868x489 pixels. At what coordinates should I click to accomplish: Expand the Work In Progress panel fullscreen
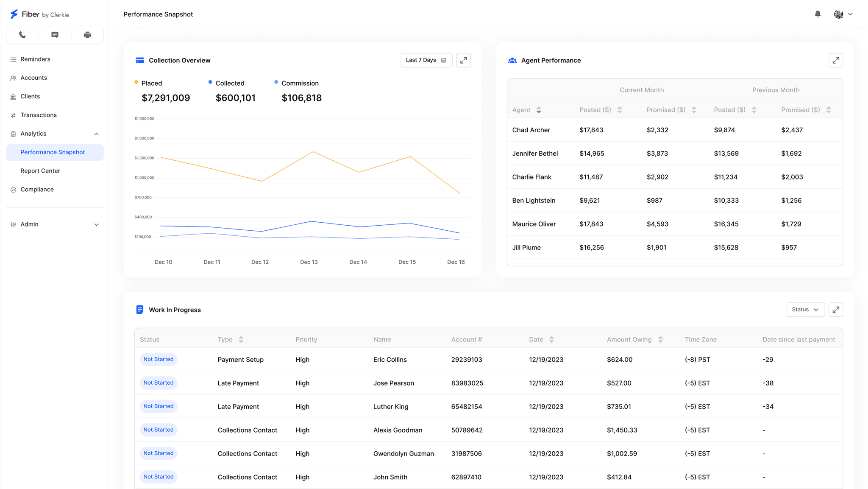pos(835,310)
